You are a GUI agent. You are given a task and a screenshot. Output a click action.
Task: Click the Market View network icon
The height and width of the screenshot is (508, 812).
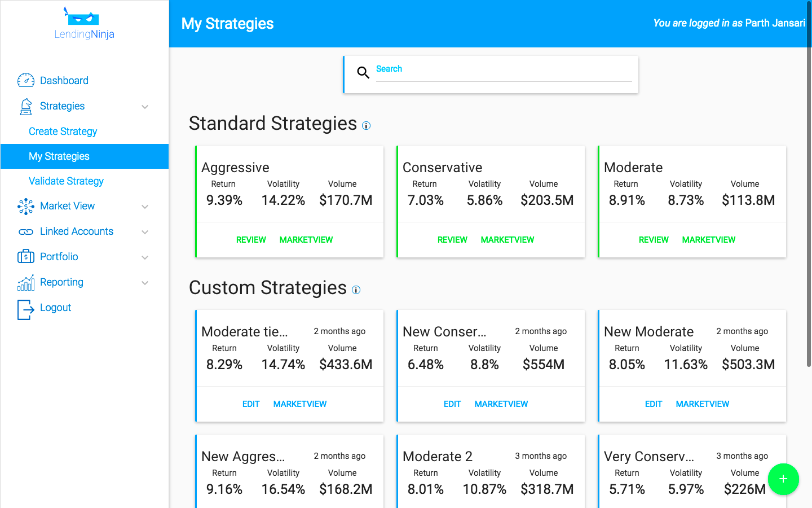pyautogui.click(x=26, y=207)
